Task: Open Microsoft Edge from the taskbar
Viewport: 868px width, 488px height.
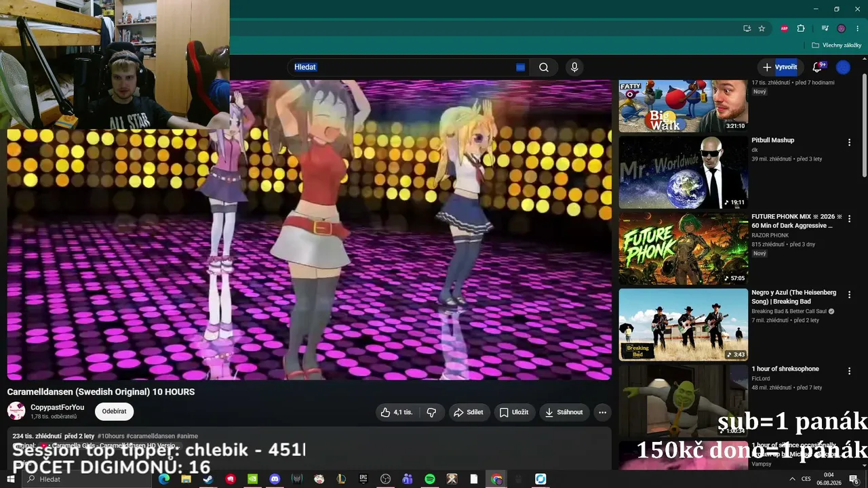Action: pos(163,479)
